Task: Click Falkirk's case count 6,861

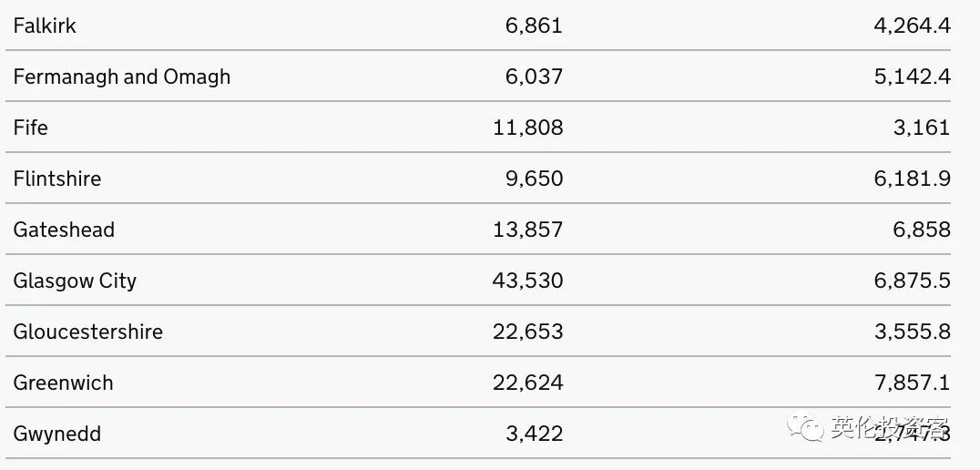Action: (x=534, y=26)
